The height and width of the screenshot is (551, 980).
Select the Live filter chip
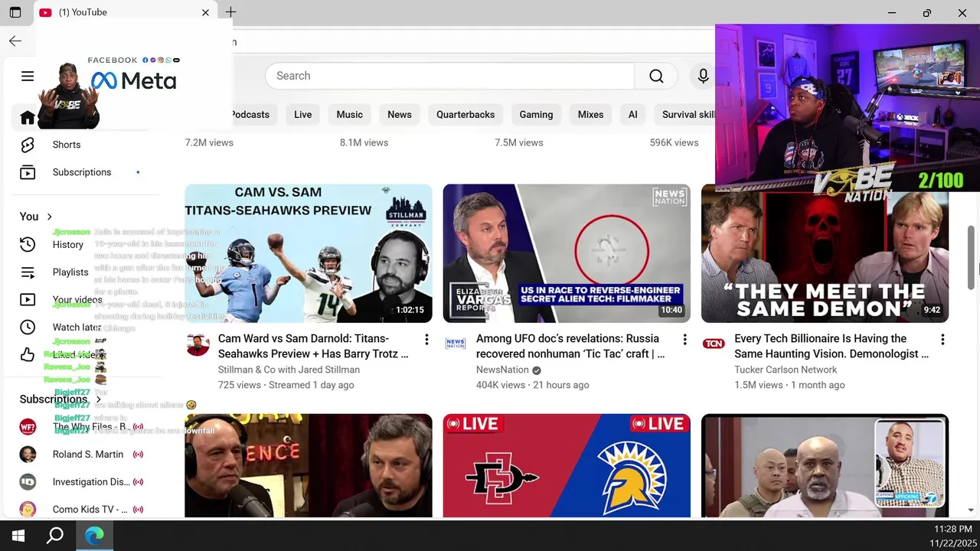(303, 115)
